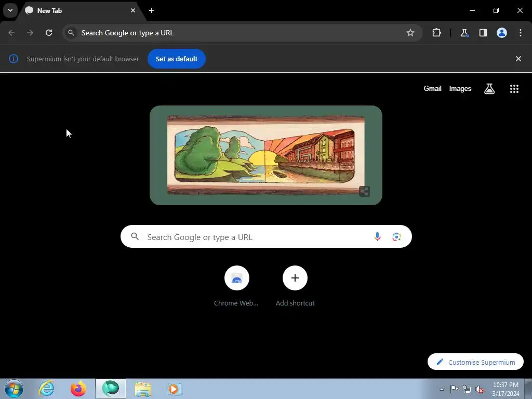
Task: Start voice search with microphone
Action: [377, 236]
